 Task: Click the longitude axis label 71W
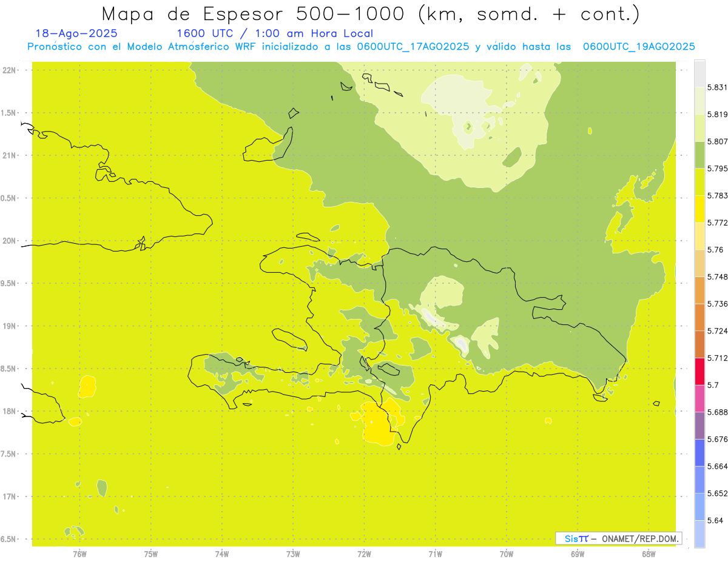pos(436,554)
